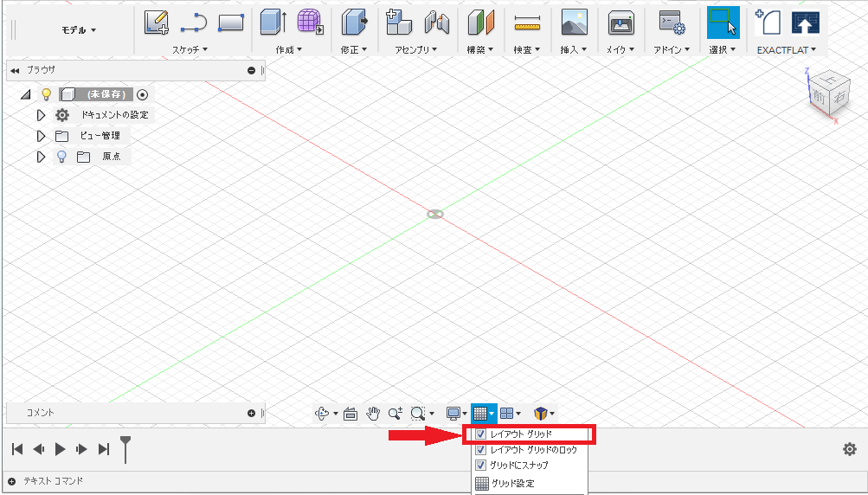Select the Rectangle sketch tool icon
The image size is (868, 495).
tap(231, 22)
